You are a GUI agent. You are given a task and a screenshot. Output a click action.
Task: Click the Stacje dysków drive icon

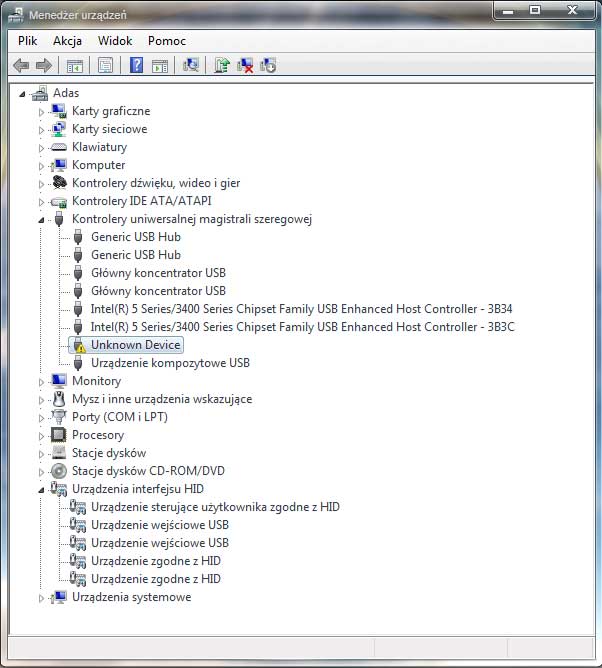coord(58,453)
